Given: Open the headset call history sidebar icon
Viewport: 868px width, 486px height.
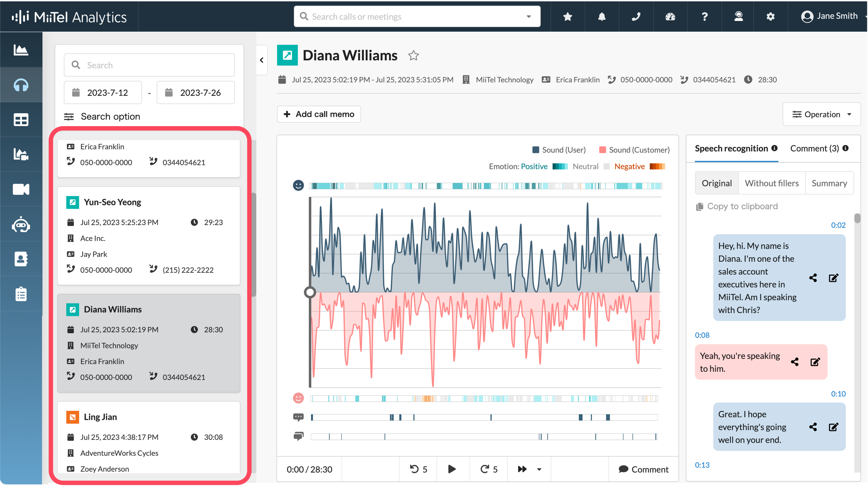Looking at the screenshot, I should click(x=21, y=85).
